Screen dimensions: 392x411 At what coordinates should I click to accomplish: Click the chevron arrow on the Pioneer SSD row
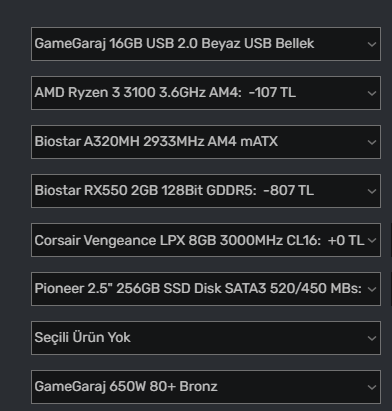point(372,289)
